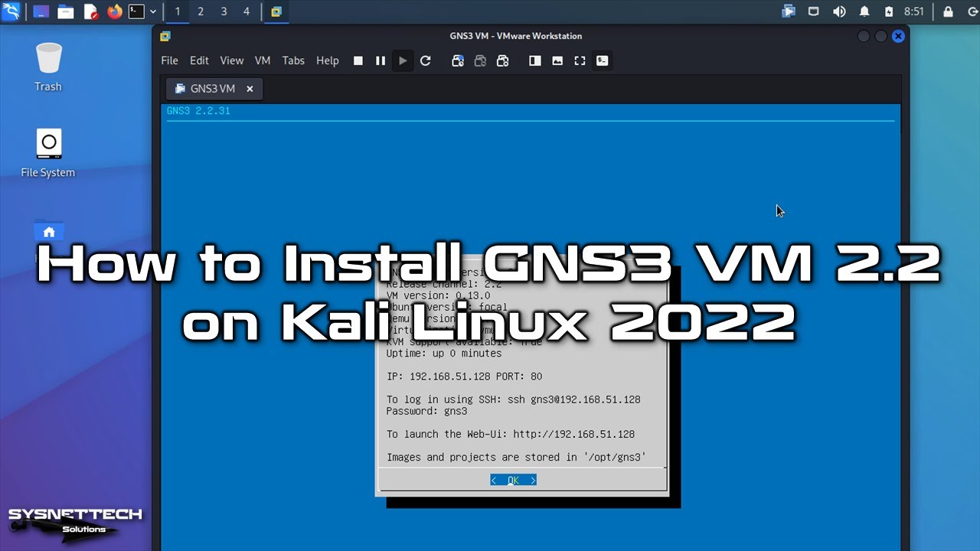Close the GNS3 VM tab
Image resolution: width=980 pixels, height=551 pixels.
(x=250, y=89)
